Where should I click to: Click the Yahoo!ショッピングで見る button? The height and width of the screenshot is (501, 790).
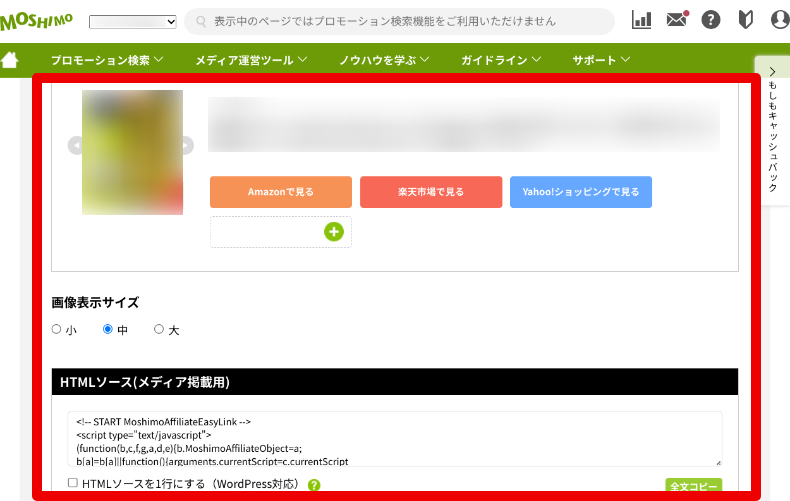point(580,192)
